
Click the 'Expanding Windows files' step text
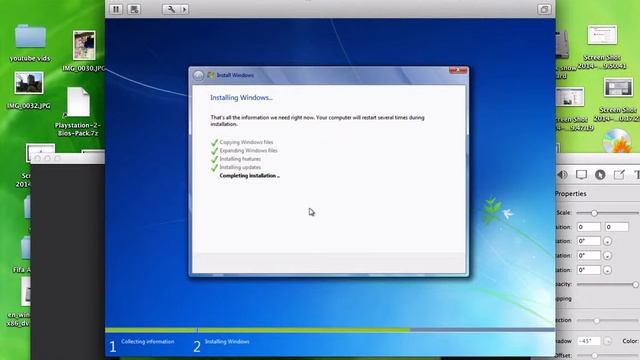pos(248,151)
